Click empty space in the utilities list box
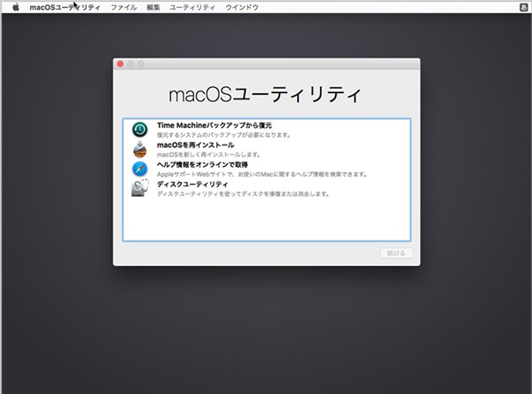This screenshot has height=394, width=532. tap(266, 220)
